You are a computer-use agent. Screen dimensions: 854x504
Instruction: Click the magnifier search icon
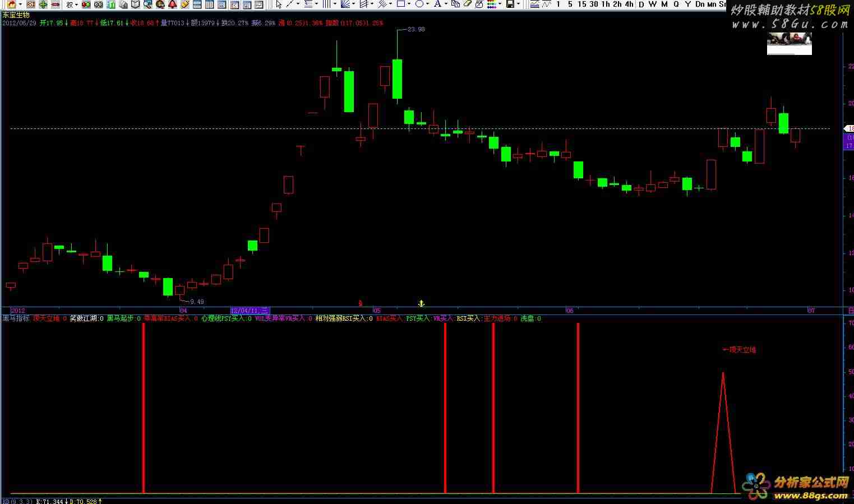[148, 4]
